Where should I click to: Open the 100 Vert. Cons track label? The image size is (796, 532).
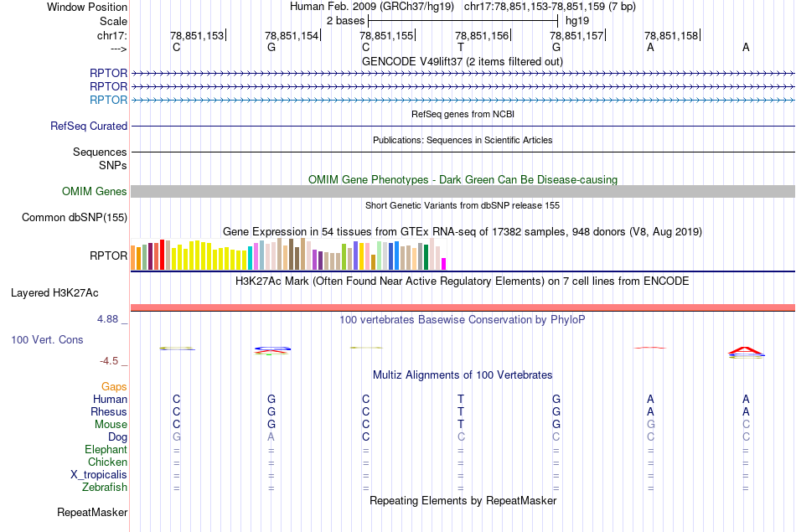47,339
